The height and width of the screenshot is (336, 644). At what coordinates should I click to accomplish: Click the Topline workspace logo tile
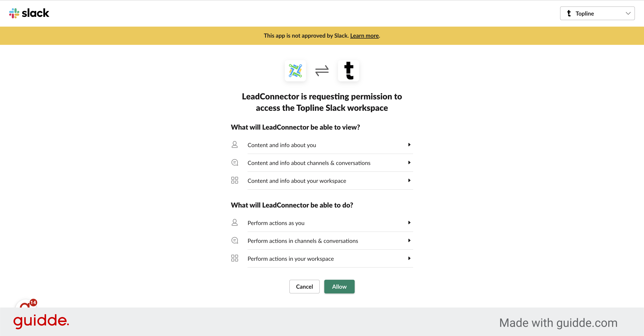[x=349, y=71]
